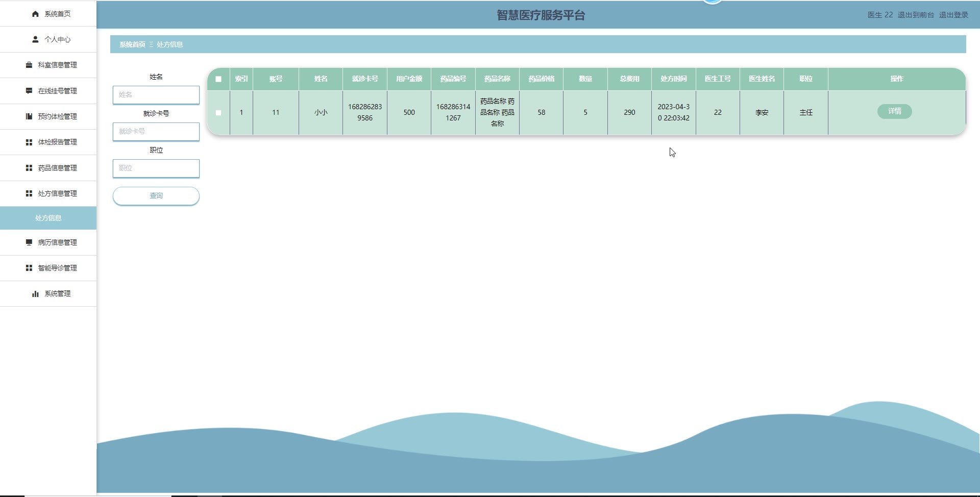Click 退出到前台 link
The width and height of the screenshot is (980, 497).
[x=916, y=15]
